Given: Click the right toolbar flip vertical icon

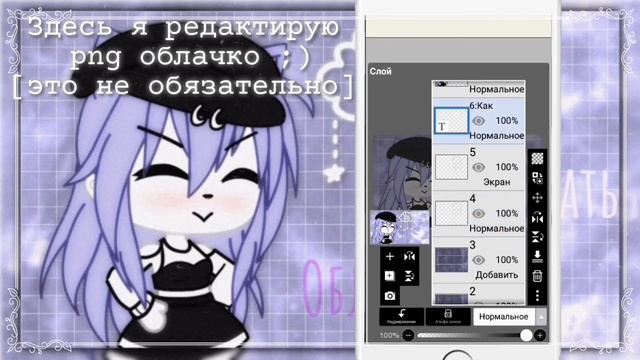Looking at the screenshot, I should (x=537, y=237).
